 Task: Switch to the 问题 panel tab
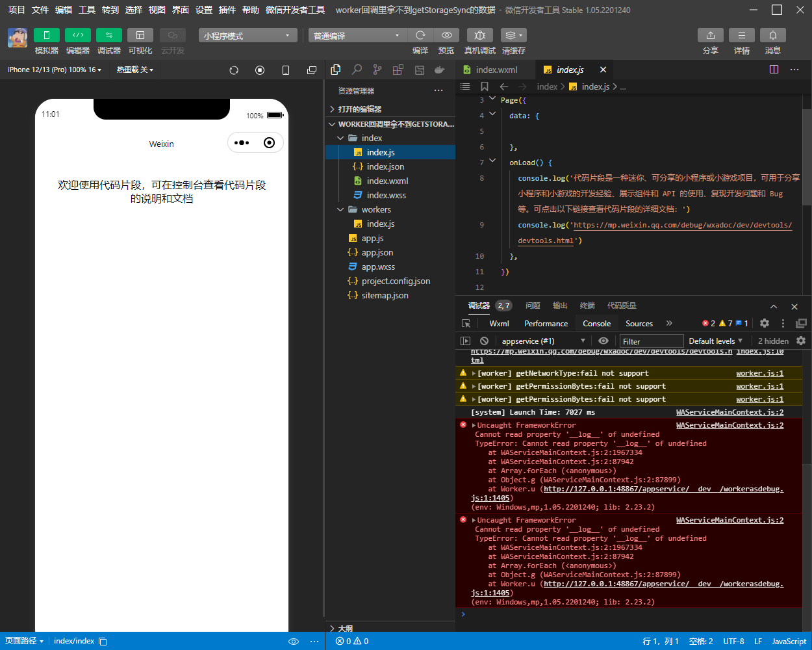pos(533,305)
